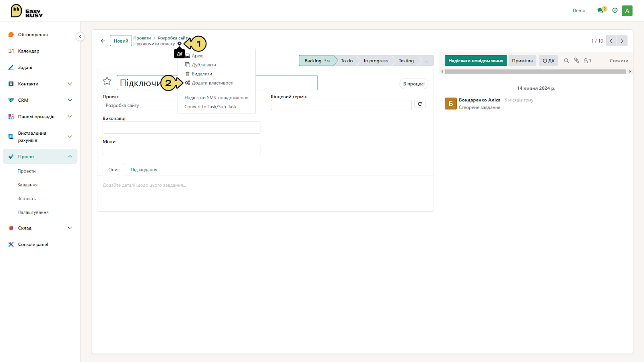Switch to the Опис tab

coord(114,170)
